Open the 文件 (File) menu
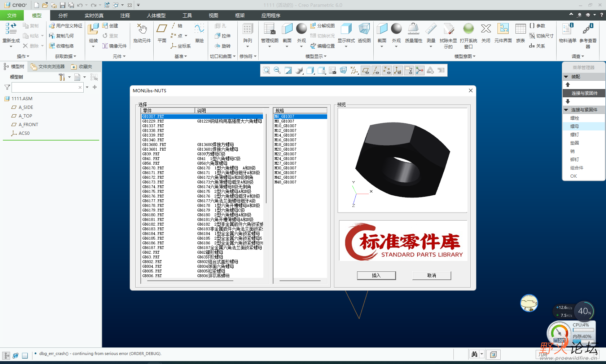The height and width of the screenshot is (364, 606). click(12, 15)
